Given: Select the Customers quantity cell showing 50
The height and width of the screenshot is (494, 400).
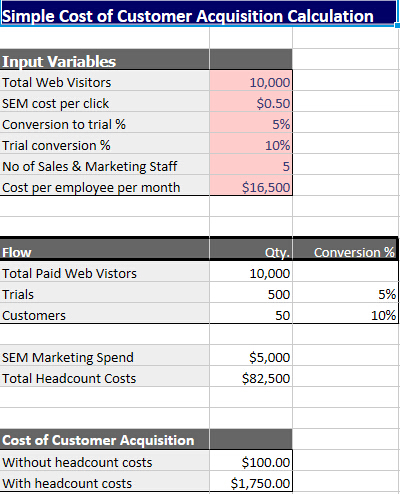Looking at the screenshot, I should (x=251, y=313).
